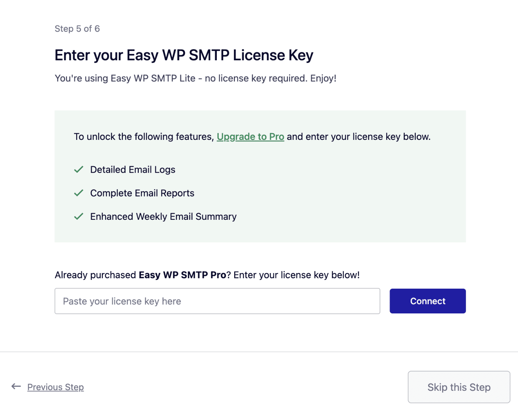
Task: Select the placeholder text in the license field
Action: [x=121, y=301]
